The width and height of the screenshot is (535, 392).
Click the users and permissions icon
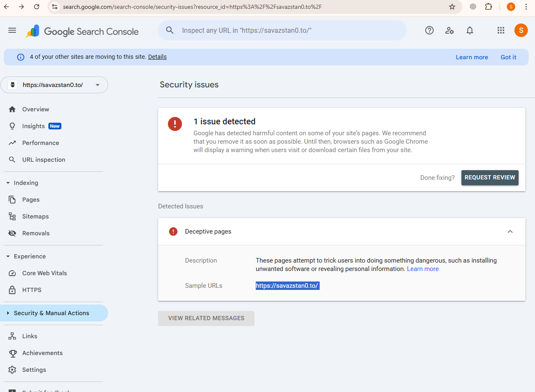coord(449,30)
